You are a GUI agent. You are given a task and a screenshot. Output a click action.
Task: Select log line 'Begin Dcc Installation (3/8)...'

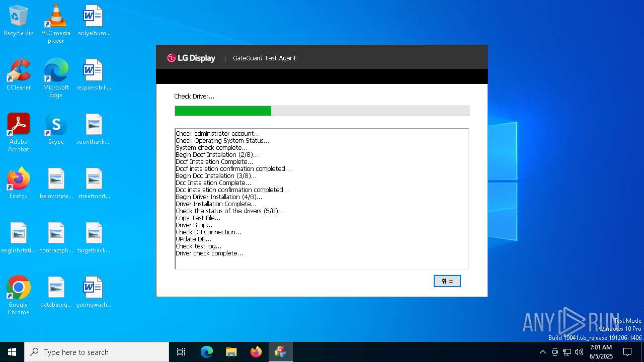216,175
